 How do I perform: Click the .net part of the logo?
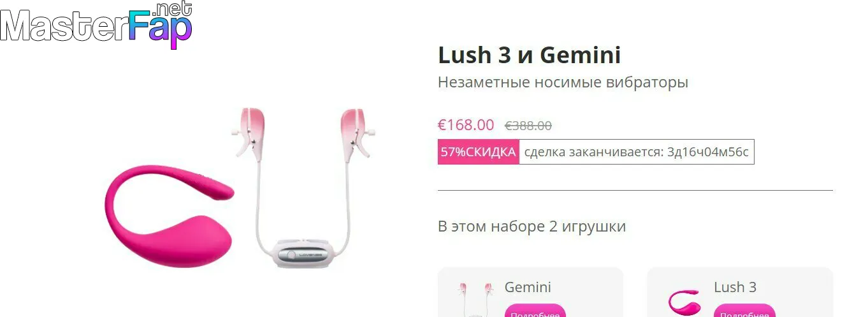pos(172,9)
